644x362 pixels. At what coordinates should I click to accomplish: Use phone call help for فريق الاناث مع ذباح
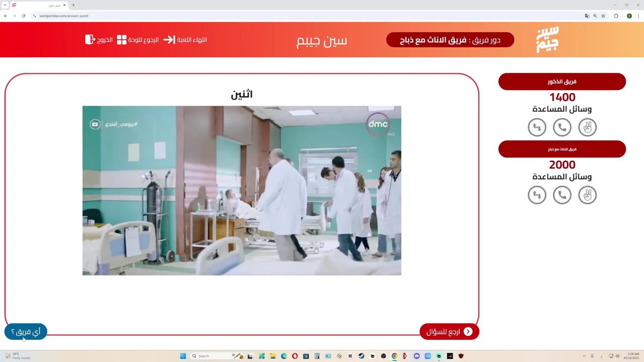click(x=562, y=195)
